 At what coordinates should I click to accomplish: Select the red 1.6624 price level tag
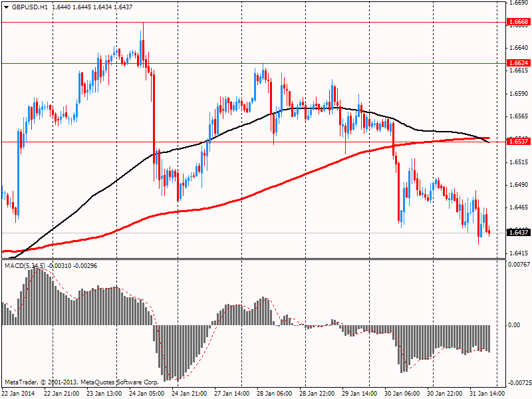519,63
